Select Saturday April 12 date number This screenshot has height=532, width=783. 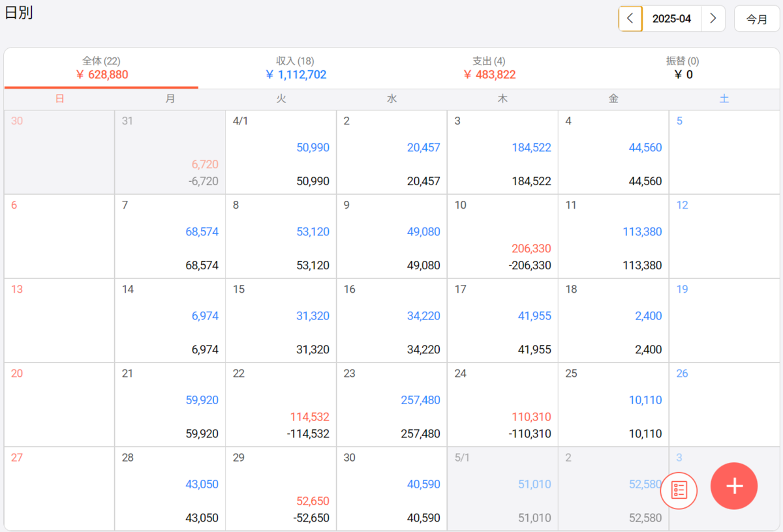pyautogui.click(x=682, y=205)
